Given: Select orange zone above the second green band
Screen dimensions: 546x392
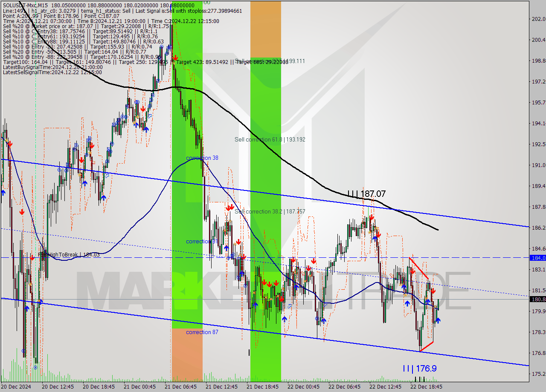Looking at the screenshot, I should 266,29.
